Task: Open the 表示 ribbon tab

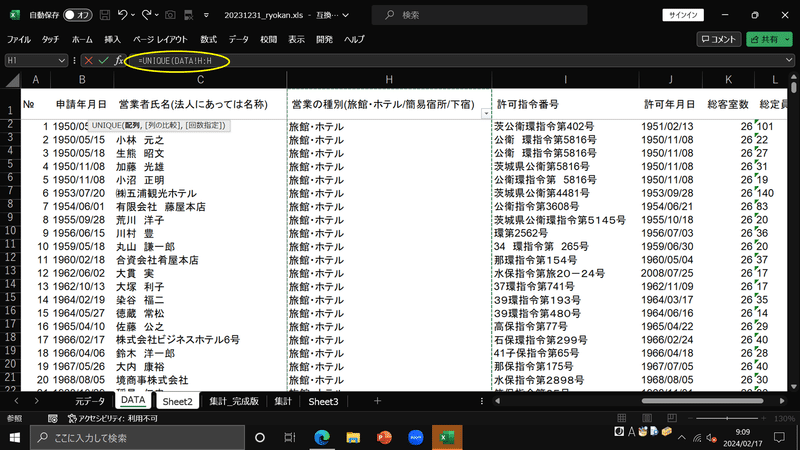Action: [x=296, y=39]
